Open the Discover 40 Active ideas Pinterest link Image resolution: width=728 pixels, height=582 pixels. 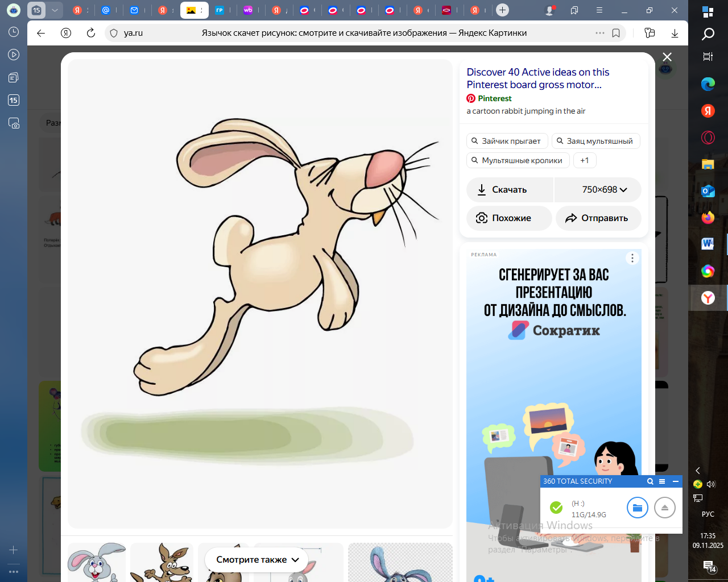[x=537, y=78]
